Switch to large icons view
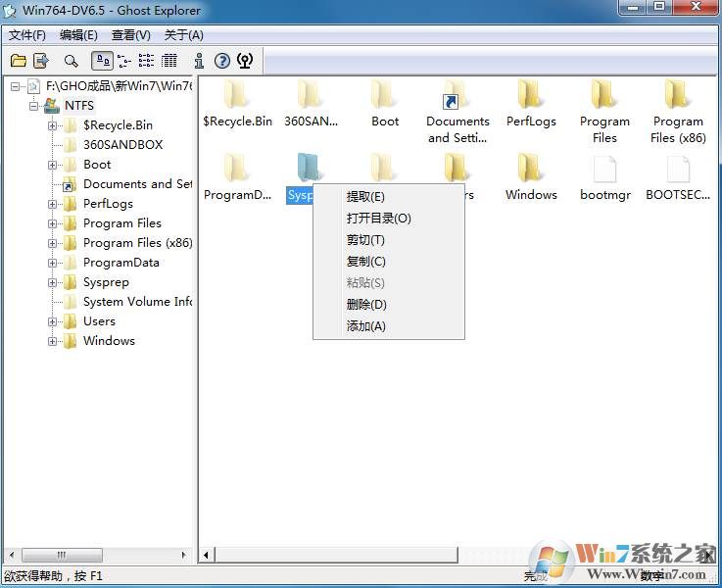This screenshot has height=588, width=722. (102, 61)
